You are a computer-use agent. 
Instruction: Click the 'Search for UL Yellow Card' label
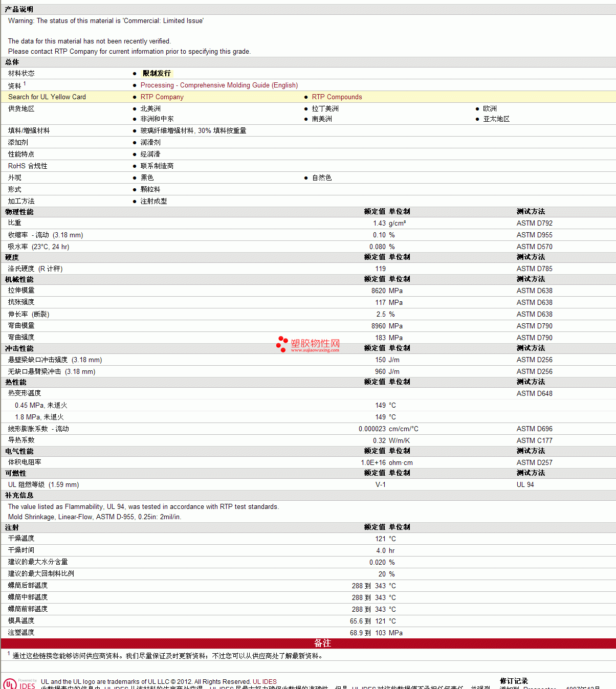pyautogui.click(x=47, y=97)
